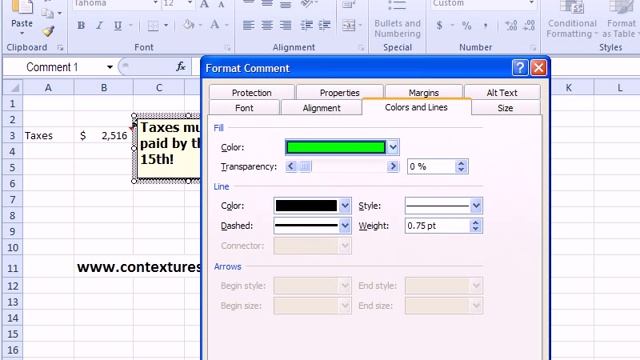Screen dimensions: 640x360
Task: Click the Borders icon in Font group
Action: coord(153,26)
